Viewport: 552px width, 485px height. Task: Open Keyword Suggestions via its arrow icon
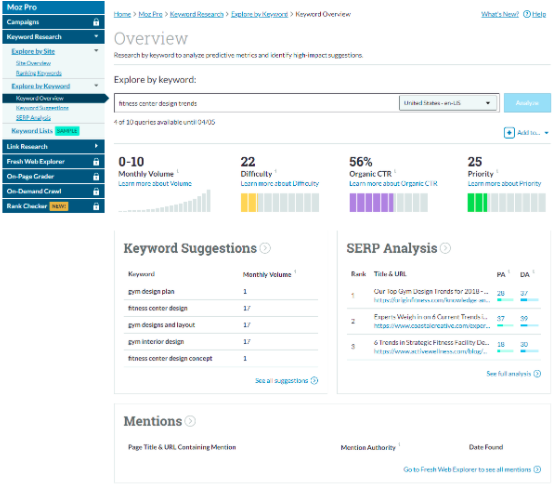[x=265, y=248]
